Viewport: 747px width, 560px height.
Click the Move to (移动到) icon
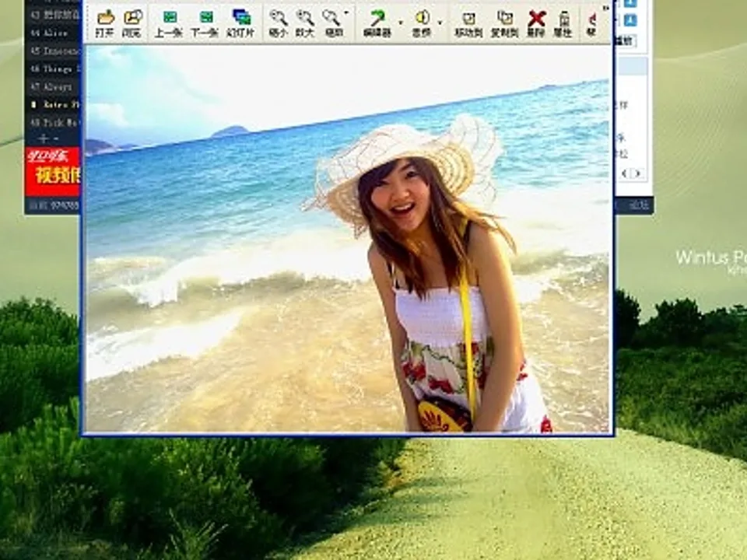pos(468,22)
